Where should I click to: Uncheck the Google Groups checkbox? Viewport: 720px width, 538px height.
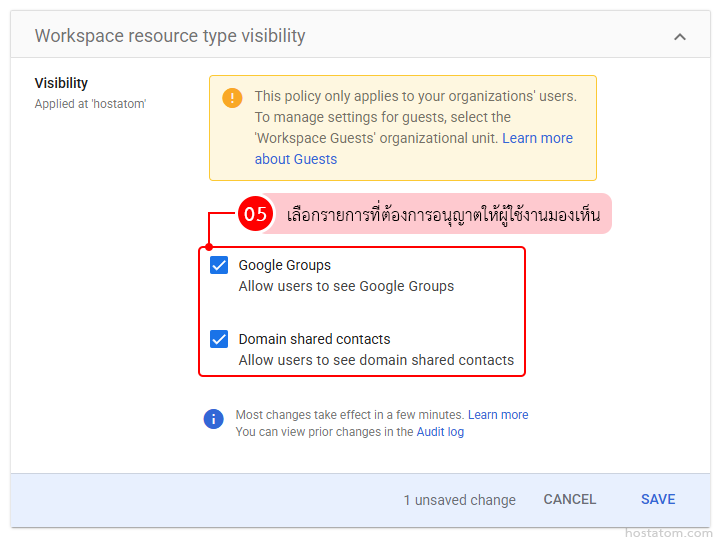click(x=219, y=265)
